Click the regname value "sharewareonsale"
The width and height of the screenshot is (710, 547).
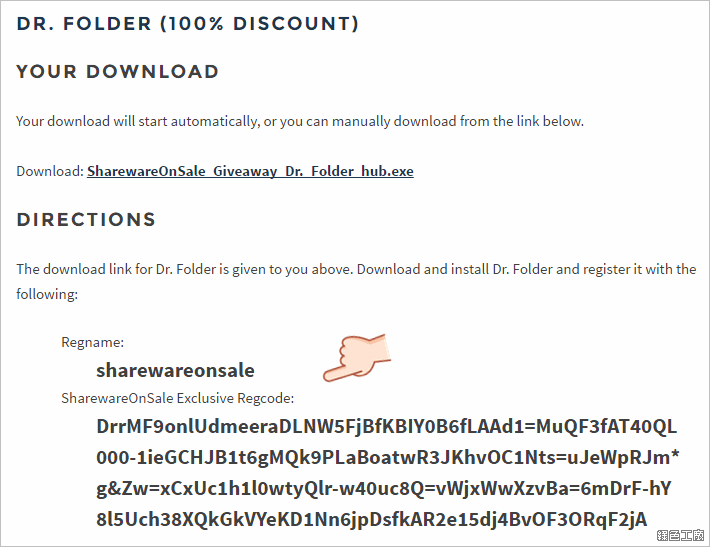[175, 370]
